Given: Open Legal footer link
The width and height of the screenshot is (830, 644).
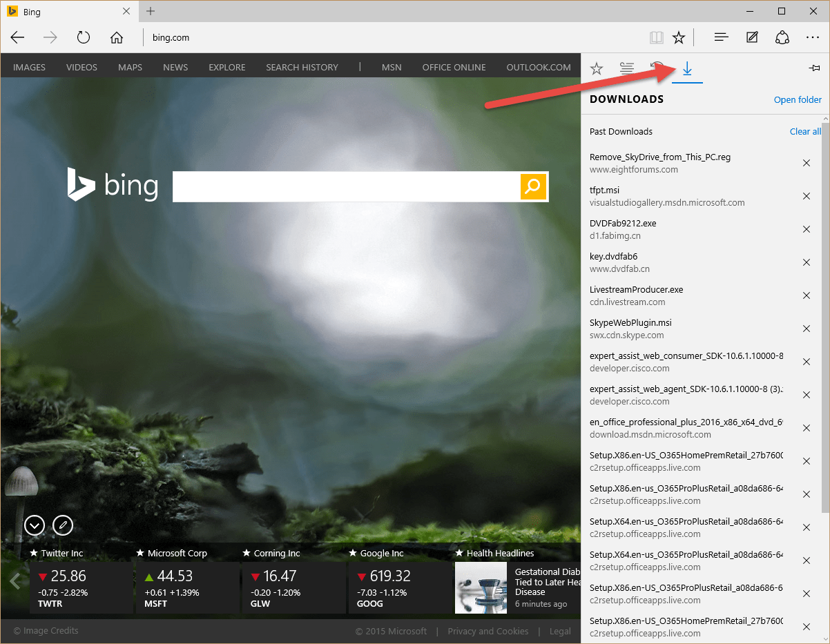Looking at the screenshot, I should pyautogui.click(x=560, y=631).
